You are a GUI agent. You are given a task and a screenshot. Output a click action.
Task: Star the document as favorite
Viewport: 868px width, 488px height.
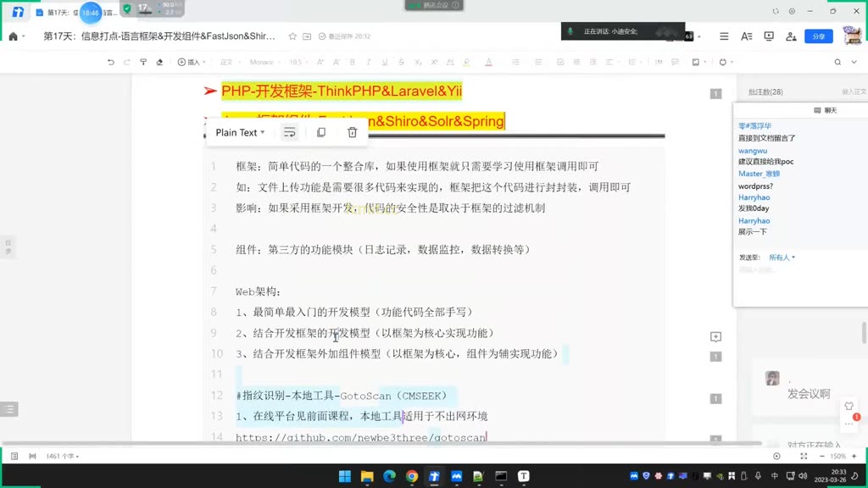292,36
